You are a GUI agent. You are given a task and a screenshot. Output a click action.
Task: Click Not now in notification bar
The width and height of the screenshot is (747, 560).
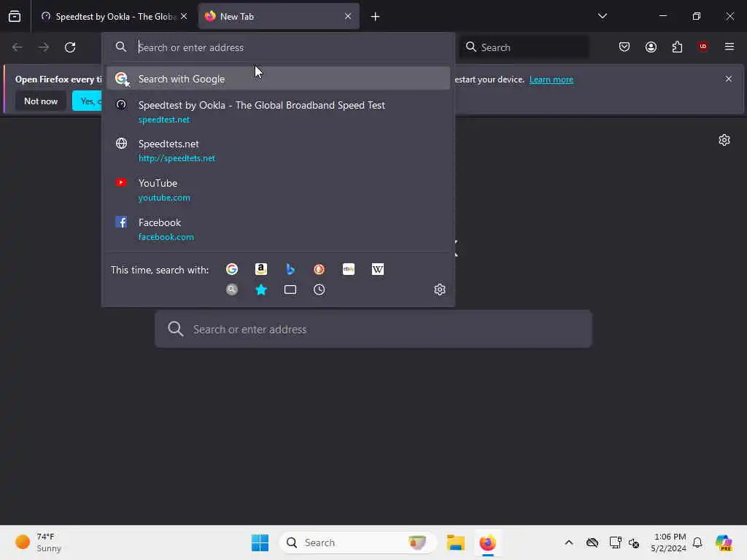pos(41,101)
